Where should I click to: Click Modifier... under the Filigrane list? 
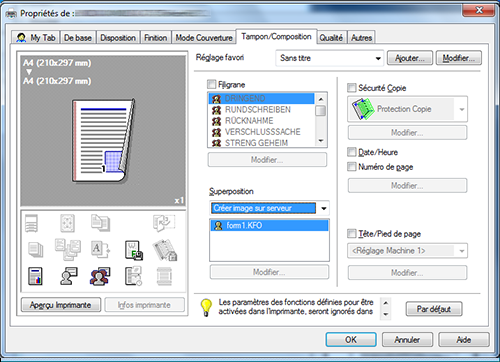coord(267,160)
